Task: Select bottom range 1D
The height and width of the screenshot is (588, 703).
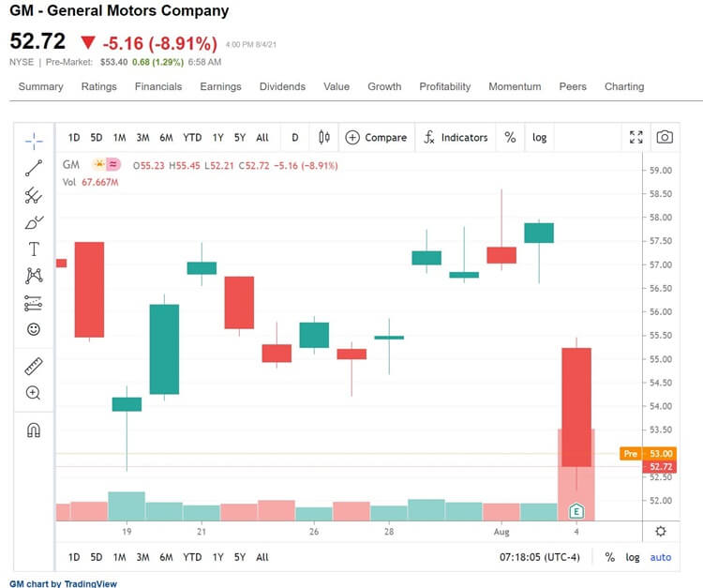Action: [x=74, y=557]
